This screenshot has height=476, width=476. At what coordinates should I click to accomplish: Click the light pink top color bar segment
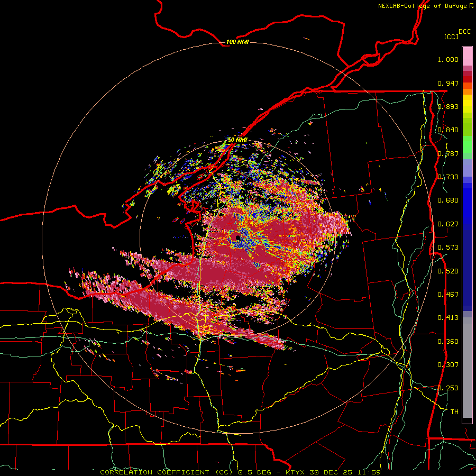[x=467, y=57]
